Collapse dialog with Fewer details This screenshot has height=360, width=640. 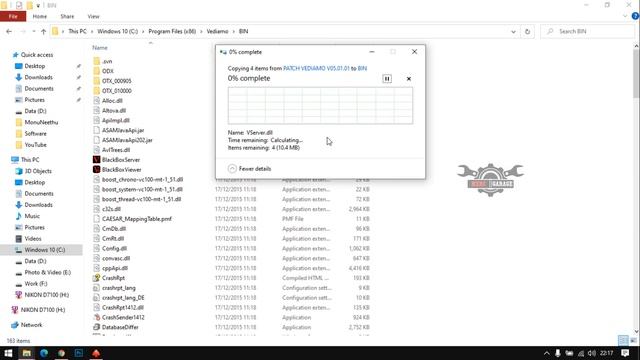pyautogui.click(x=249, y=169)
